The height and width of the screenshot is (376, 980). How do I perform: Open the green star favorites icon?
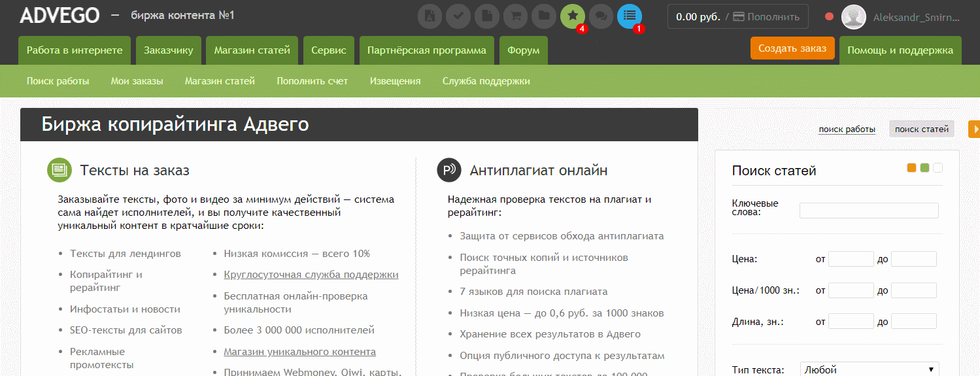(573, 16)
